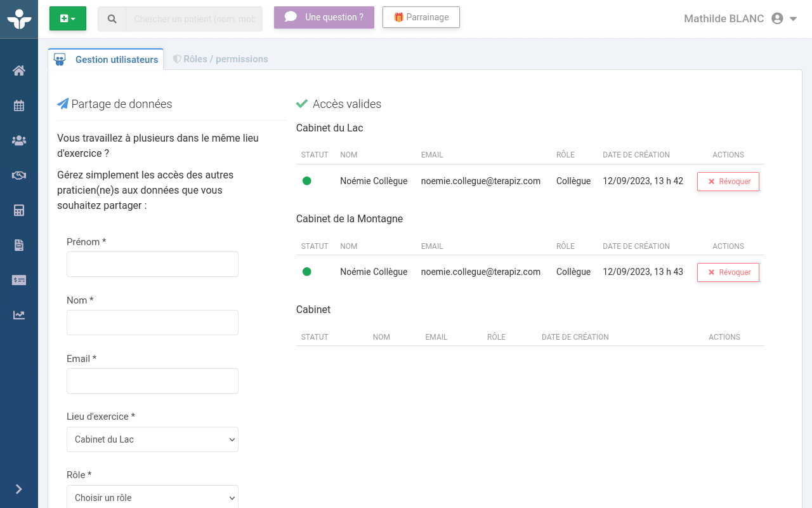Click Collègue role in Cabinet de la Montagne row
The height and width of the screenshot is (508, 812).
coord(573,272)
